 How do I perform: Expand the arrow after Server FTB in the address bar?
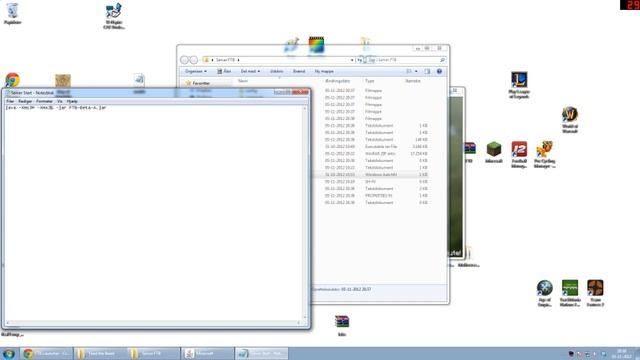[x=238, y=60]
